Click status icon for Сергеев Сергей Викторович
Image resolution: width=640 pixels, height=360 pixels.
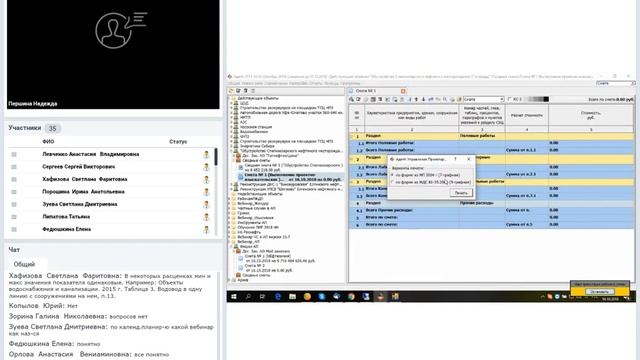coord(207,167)
